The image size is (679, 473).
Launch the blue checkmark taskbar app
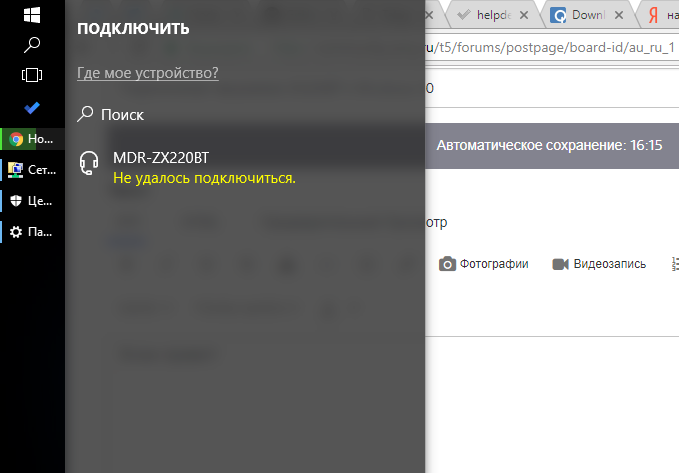(x=32, y=107)
